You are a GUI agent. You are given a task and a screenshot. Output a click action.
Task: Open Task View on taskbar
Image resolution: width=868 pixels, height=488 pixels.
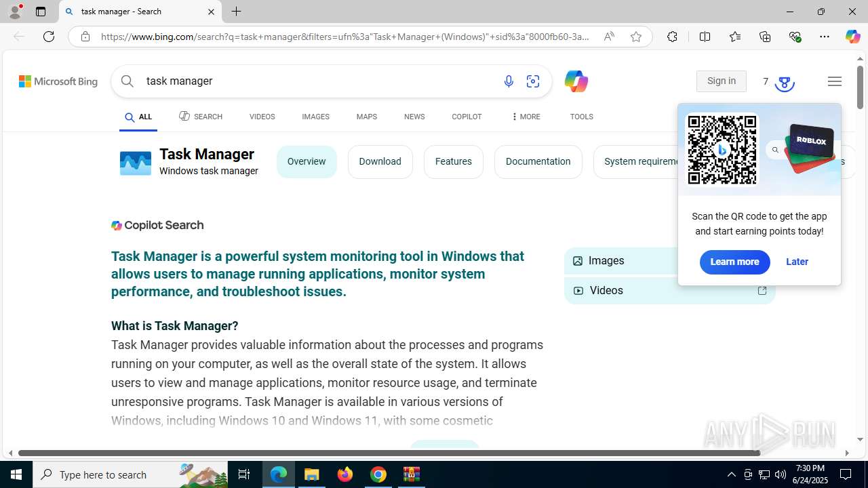point(245,474)
